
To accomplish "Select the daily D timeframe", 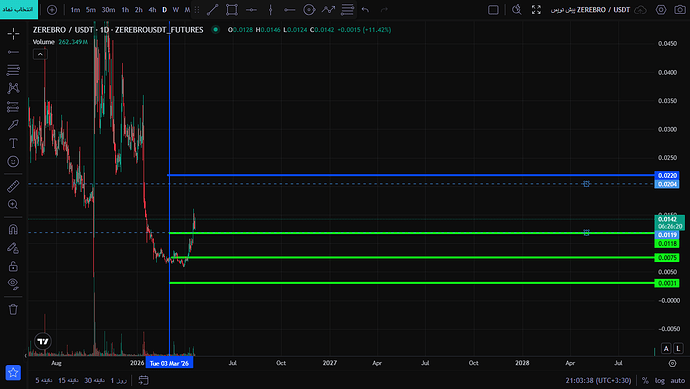I will pos(165,10).
